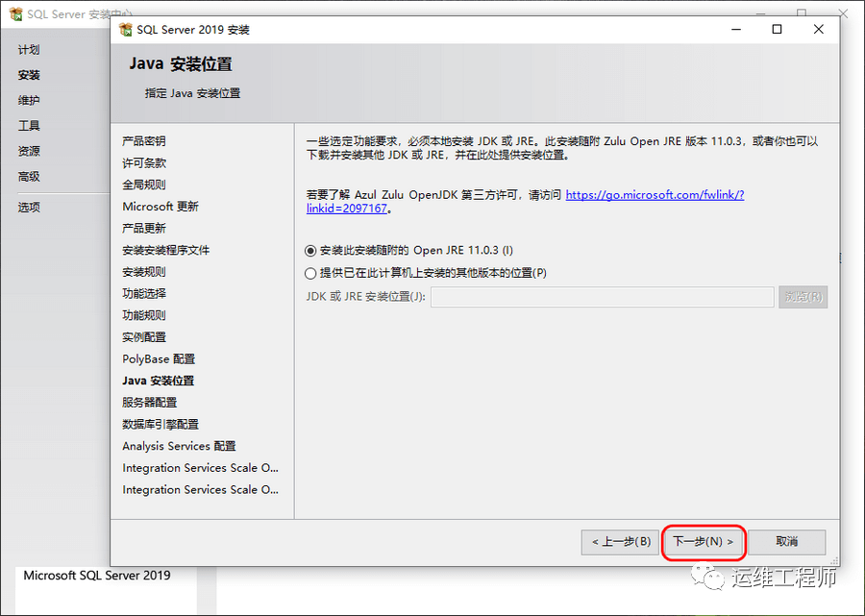Open 维护 in Installation Center sidebar
Image resolution: width=865 pixels, height=616 pixels.
[x=29, y=100]
